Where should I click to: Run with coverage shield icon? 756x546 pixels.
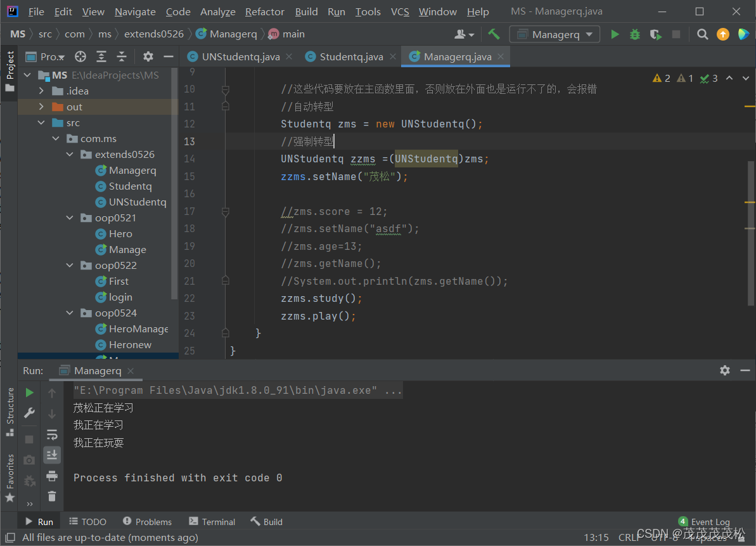point(655,34)
